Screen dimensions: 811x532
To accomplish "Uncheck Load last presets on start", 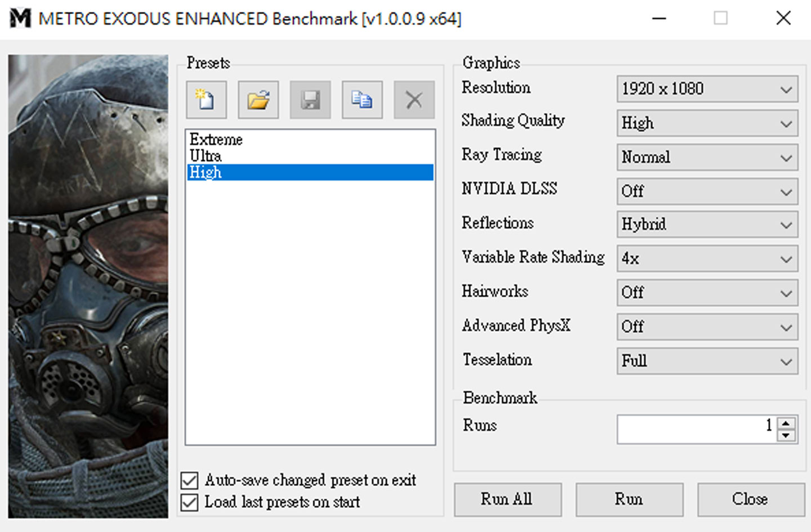I will point(190,502).
